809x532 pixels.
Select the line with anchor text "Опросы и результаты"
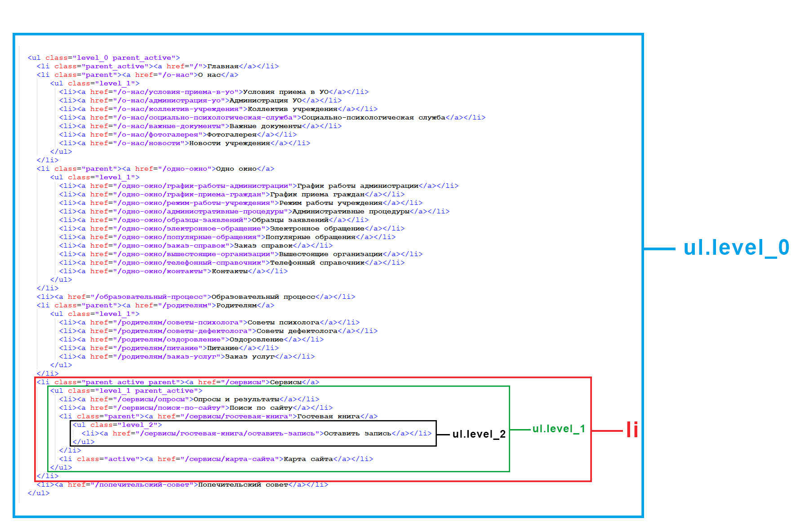pyautogui.click(x=189, y=399)
